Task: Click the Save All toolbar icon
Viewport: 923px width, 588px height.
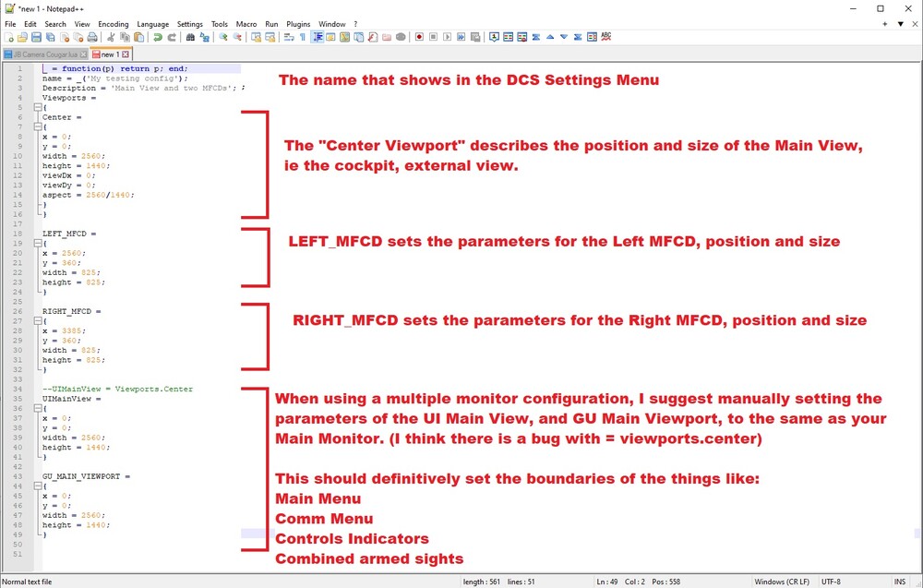Action: pos(50,37)
